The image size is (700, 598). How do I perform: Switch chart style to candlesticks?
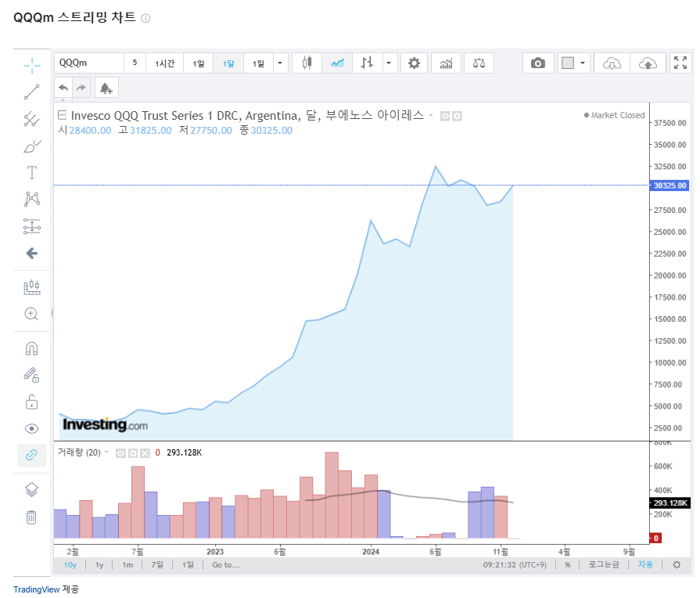pyautogui.click(x=306, y=63)
